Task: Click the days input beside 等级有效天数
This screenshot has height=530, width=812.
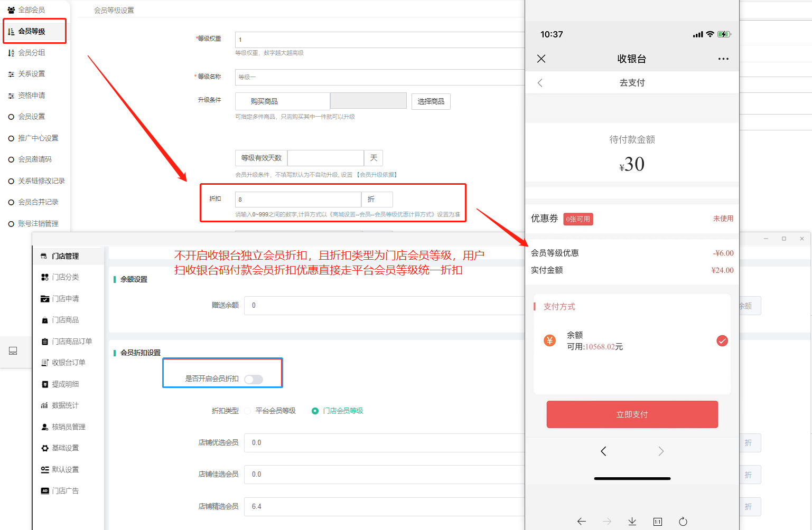Action: tap(326, 158)
